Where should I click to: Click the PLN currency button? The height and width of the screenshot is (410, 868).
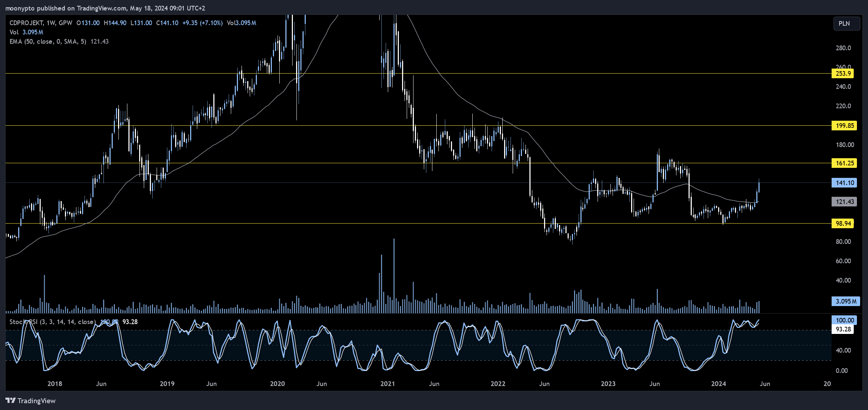846,24
